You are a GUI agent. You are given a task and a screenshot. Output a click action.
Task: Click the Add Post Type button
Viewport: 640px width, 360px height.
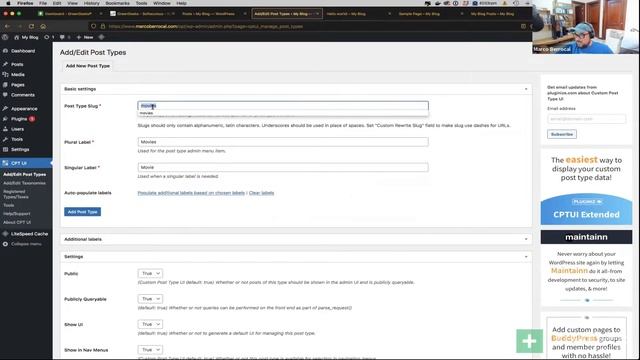82,212
